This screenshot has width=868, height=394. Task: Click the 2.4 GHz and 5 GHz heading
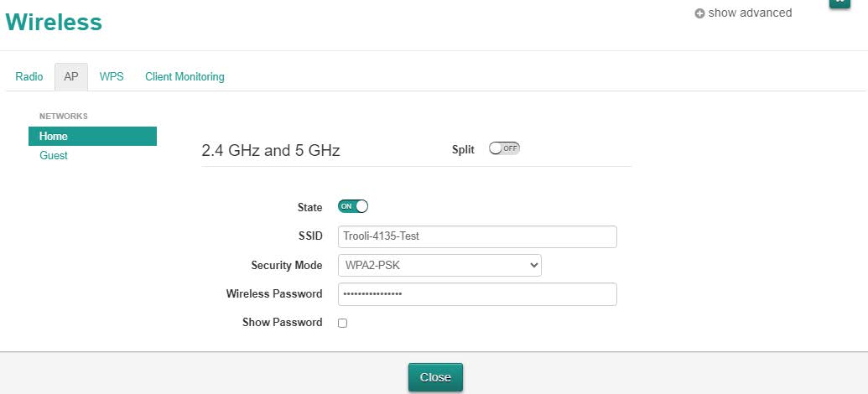point(270,151)
